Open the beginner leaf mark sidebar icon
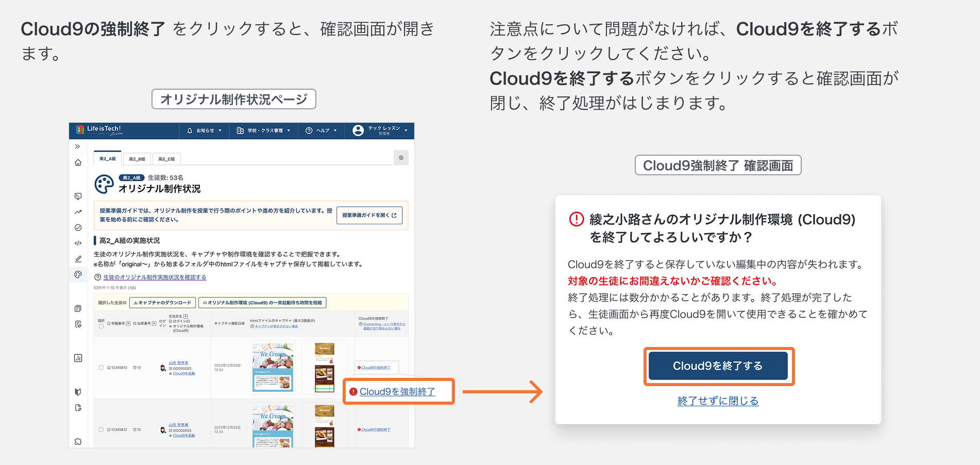This screenshot has width=980, height=465. click(78, 392)
